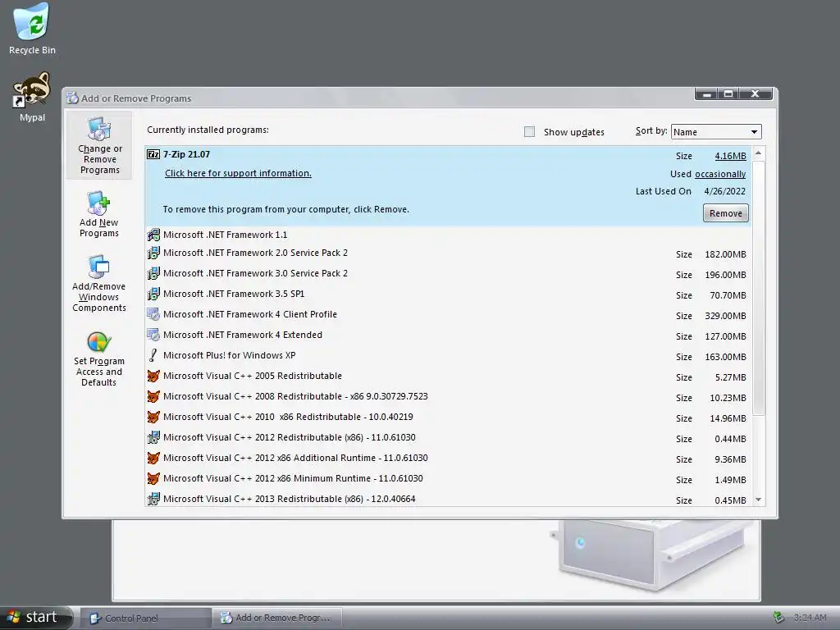Select Microsoft .NET Framework 3.0 Service Pack 2
The image size is (840, 630).
tap(448, 274)
